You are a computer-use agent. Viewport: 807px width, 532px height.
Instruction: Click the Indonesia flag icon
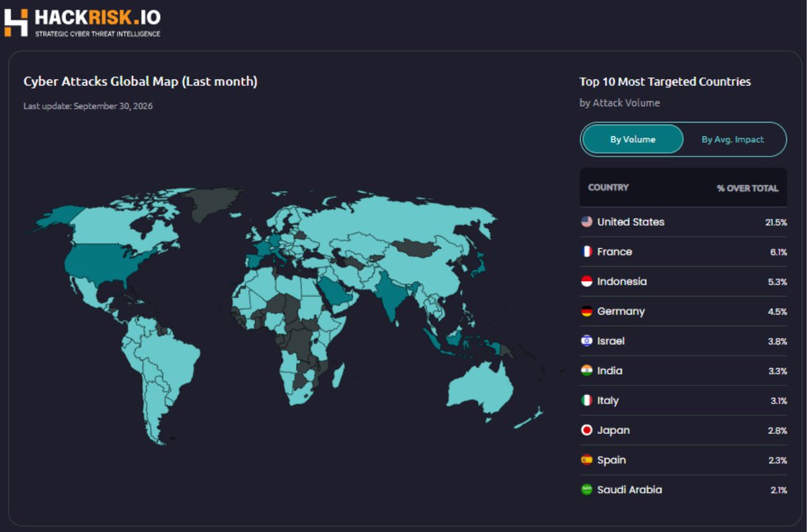[x=586, y=281]
